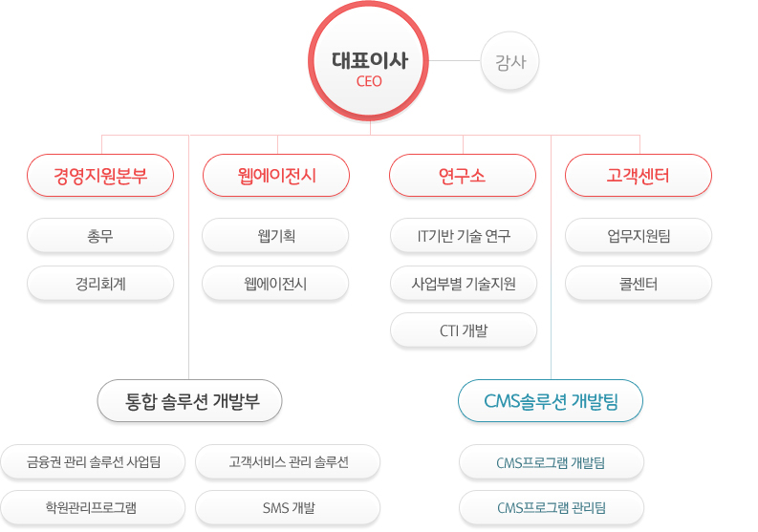Select the gray 웹에이전시 team box
This screenshot has width=758, height=532.
[276, 284]
